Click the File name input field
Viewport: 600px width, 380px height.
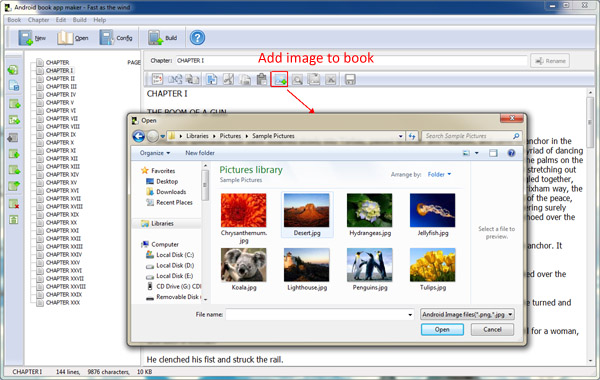[320, 315]
